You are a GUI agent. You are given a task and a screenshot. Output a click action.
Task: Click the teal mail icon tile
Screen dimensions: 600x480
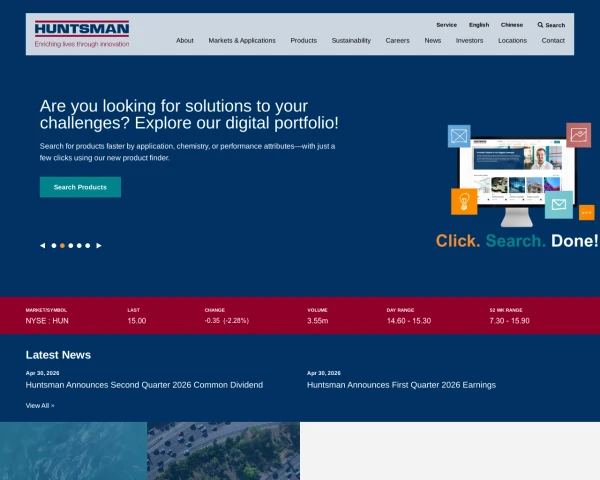point(559,205)
